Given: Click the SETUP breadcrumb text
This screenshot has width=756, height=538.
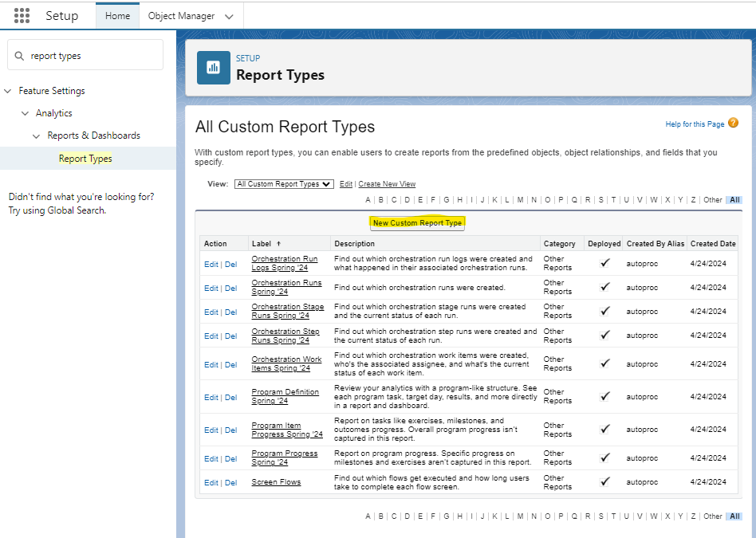Looking at the screenshot, I should 248,58.
